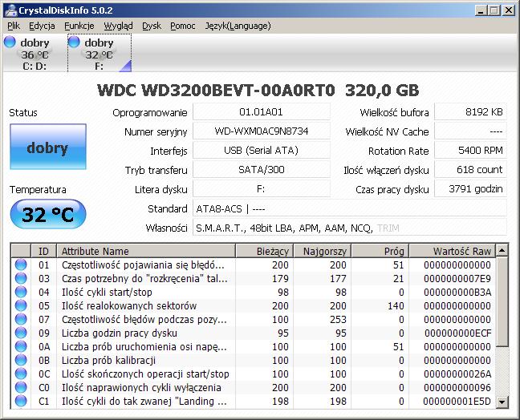Image resolution: width=520 pixels, height=420 pixels.
Task: Click the power-on hours value 3791 godzin
Action: [x=470, y=189]
